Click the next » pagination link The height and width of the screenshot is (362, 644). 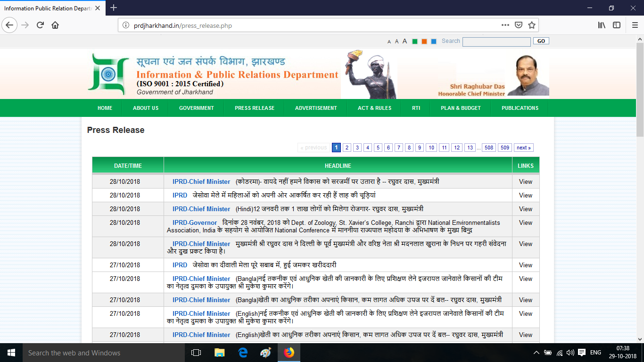523,148
